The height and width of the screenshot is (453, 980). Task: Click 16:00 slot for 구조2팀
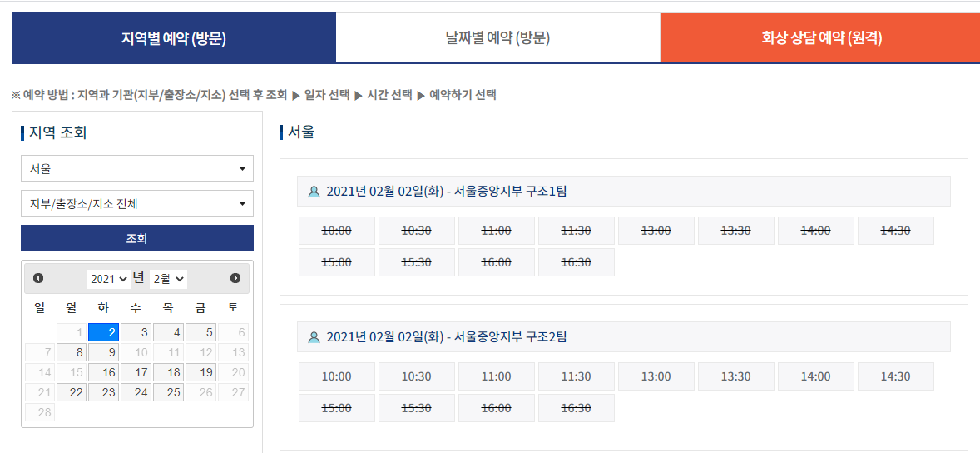tap(497, 408)
